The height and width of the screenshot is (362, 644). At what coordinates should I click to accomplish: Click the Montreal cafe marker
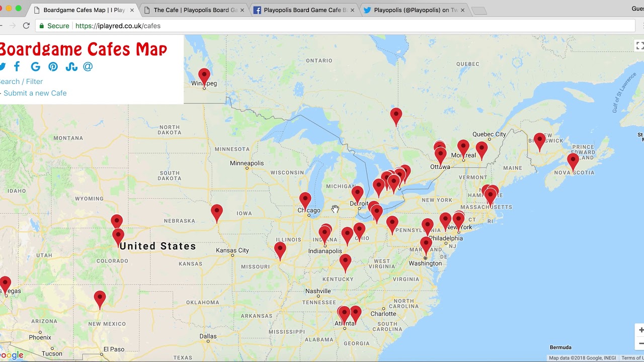coord(463,150)
